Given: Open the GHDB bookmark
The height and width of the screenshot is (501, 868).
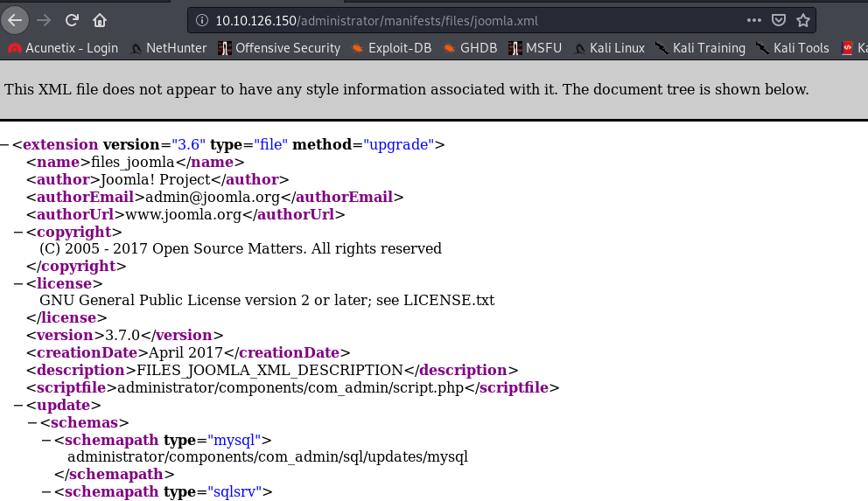Looking at the screenshot, I should (x=471, y=48).
